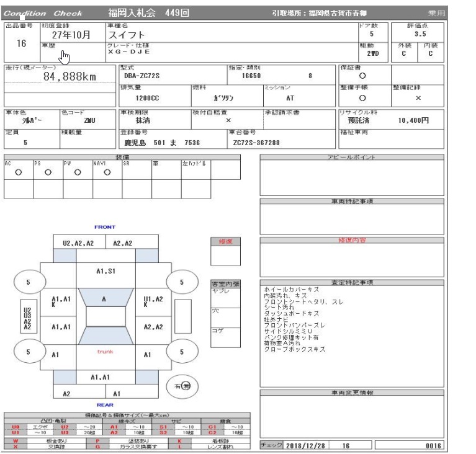Viewport: 476px width, 454px height.
Task: Click the NAVI equipment circle mark
Action: (x=106, y=173)
